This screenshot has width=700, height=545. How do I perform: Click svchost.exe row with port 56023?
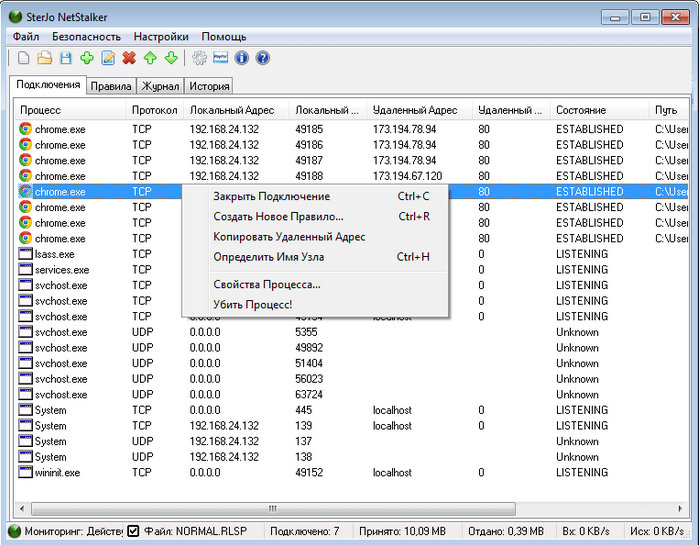[352, 379]
